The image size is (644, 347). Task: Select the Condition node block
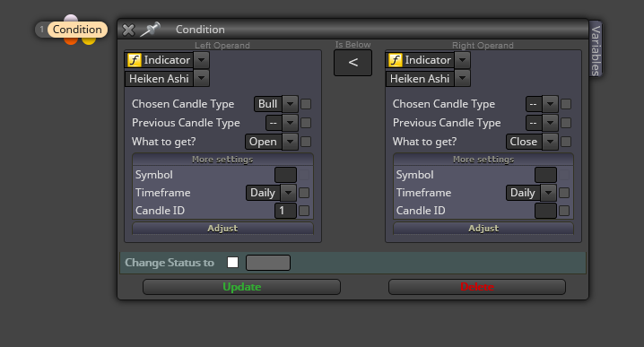click(x=72, y=30)
